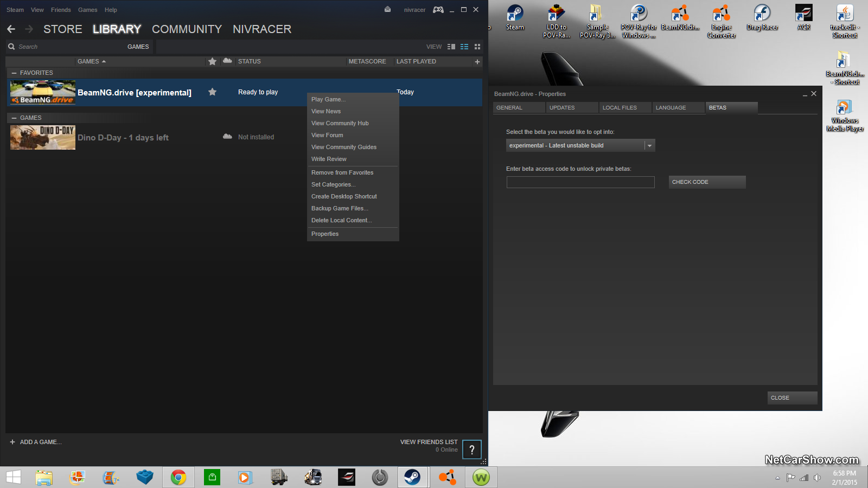Switch to LOCAL FILES tab

pos(625,107)
